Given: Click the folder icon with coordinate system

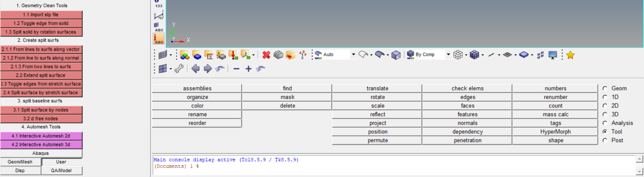Looking at the screenshot, I should click(x=245, y=55).
